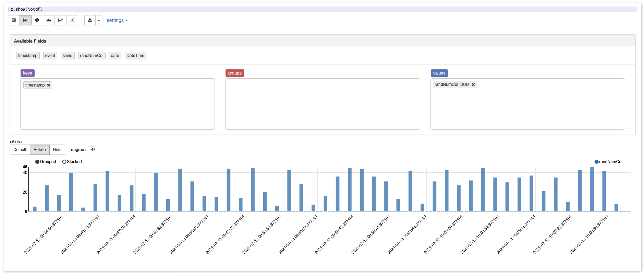Image resolution: width=644 pixels, height=275 pixels.
Task: Choose Hide xAxis option
Action: pos(57,150)
